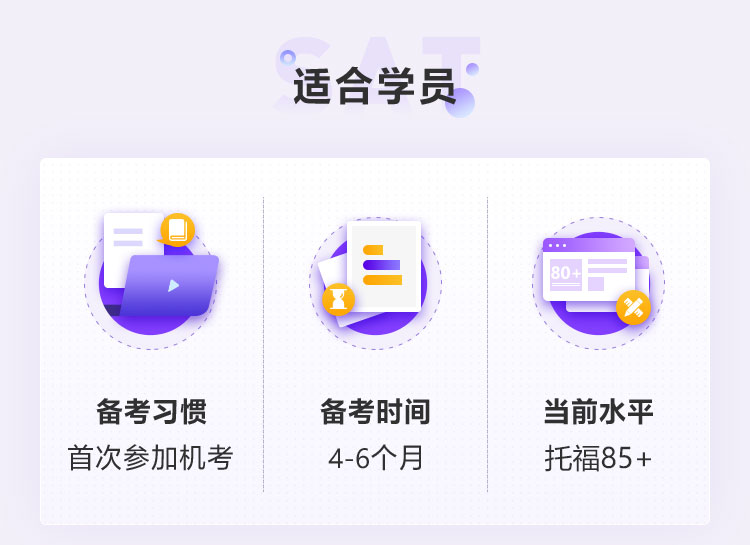Select the 当前水平 heading
The height and width of the screenshot is (545, 750).
pyautogui.click(x=598, y=412)
